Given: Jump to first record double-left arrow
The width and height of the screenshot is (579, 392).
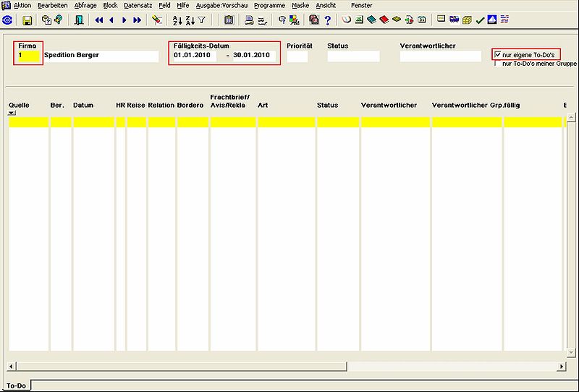Looking at the screenshot, I should pos(99,20).
